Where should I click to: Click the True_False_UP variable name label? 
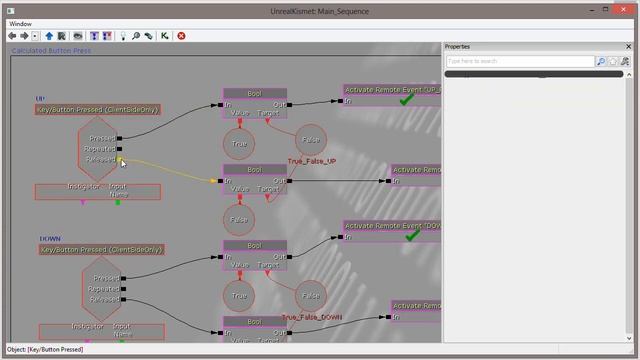(x=312, y=161)
